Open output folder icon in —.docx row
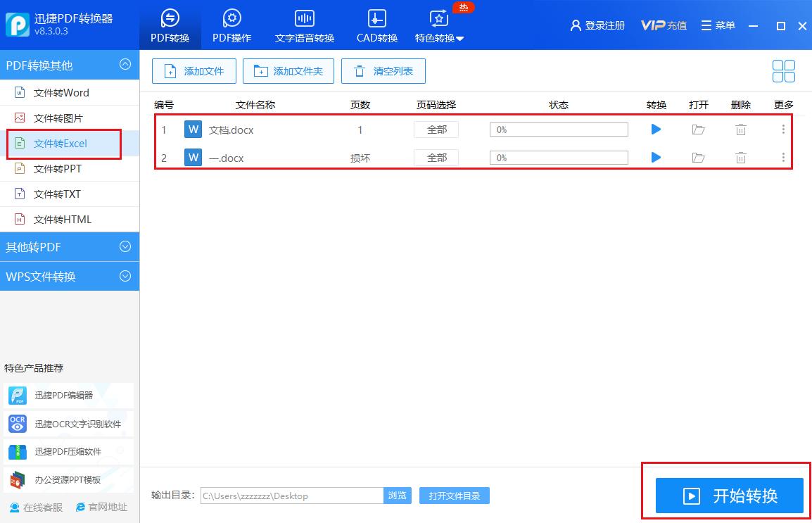This screenshot has width=812, height=523. pos(698,158)
